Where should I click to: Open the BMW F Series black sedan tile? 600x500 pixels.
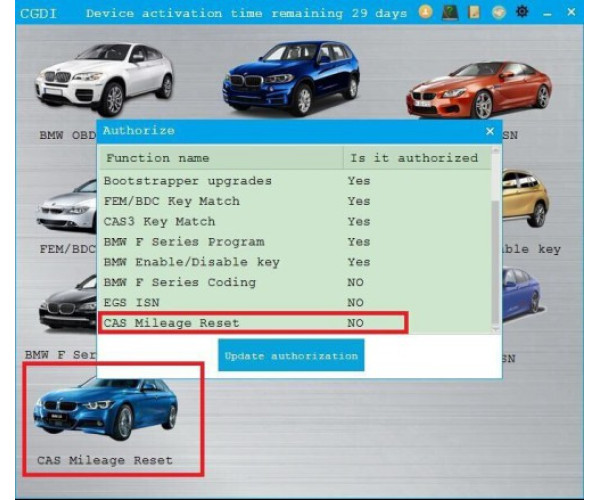click(68, 302)
